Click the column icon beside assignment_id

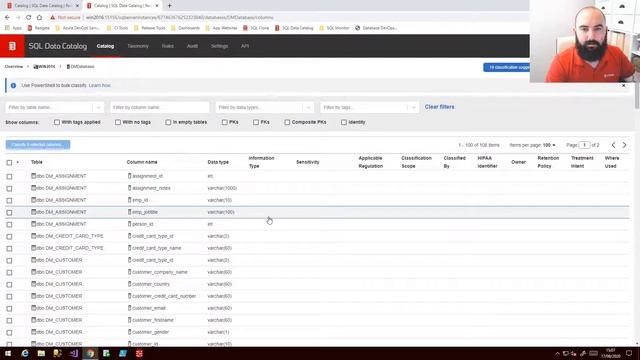pyautogui.click(x=129, y=176)
